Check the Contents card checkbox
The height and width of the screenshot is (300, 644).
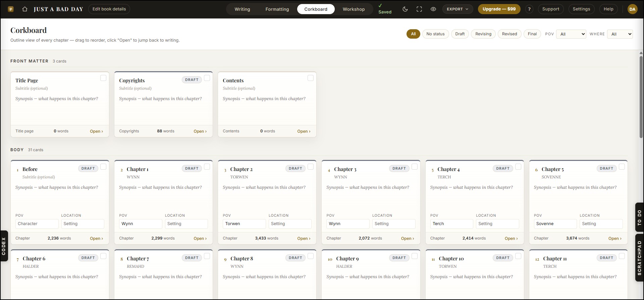click(311, 78)
